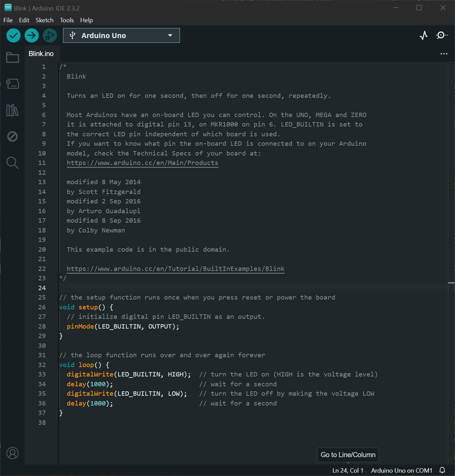Follow the Tutorial/BuiltInExamples/Blink link
This screenshot has width=455, height=476.
tap(176, 269)
